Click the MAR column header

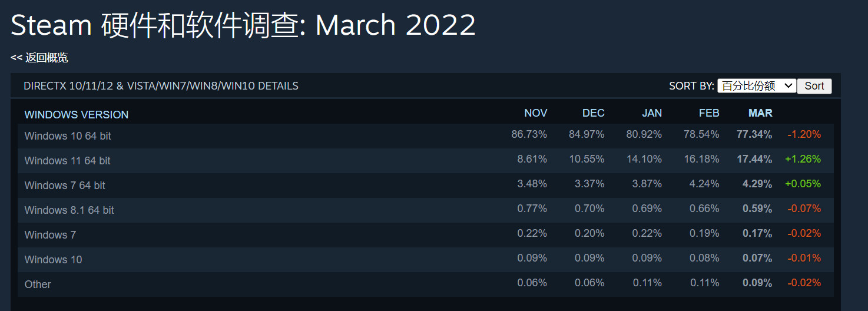760,113
